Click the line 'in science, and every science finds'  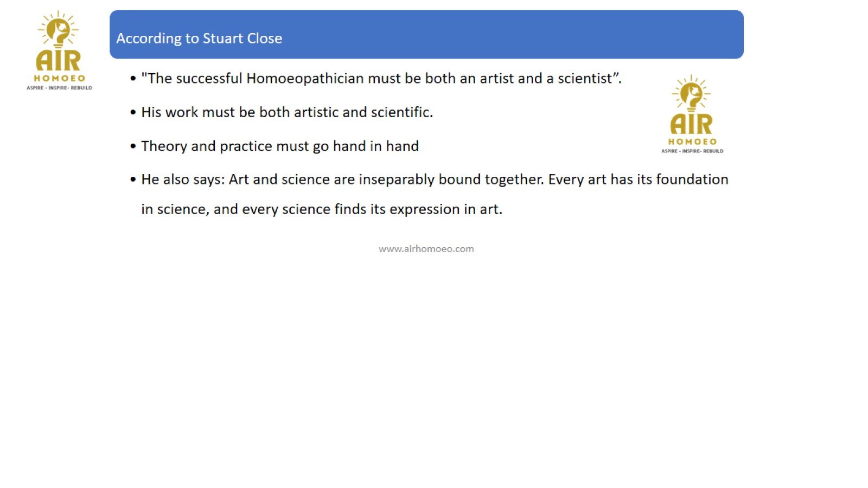[x=322, y=209]
